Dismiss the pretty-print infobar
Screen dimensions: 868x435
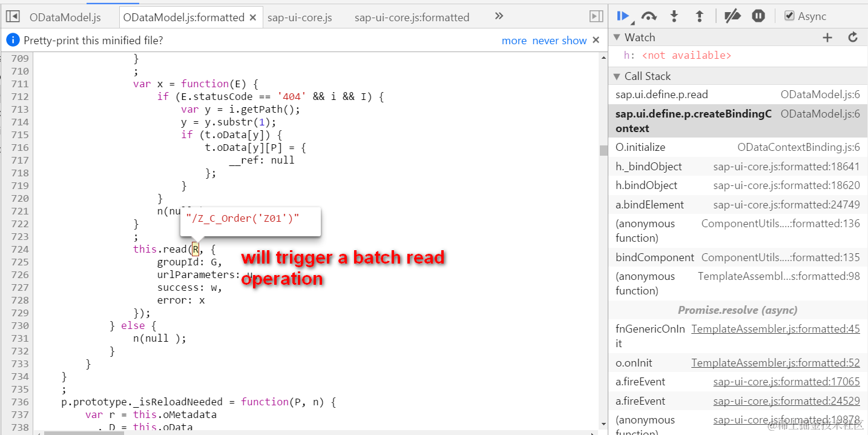596,40
